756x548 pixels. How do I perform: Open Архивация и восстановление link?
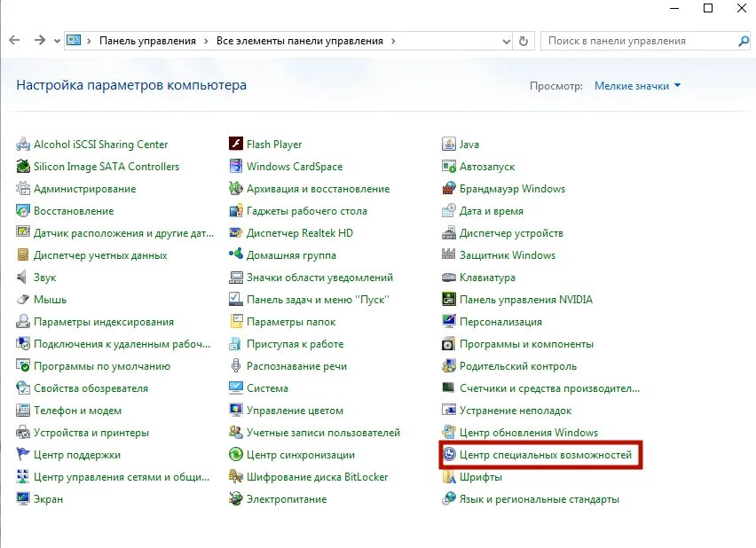(x=319, y=189)
